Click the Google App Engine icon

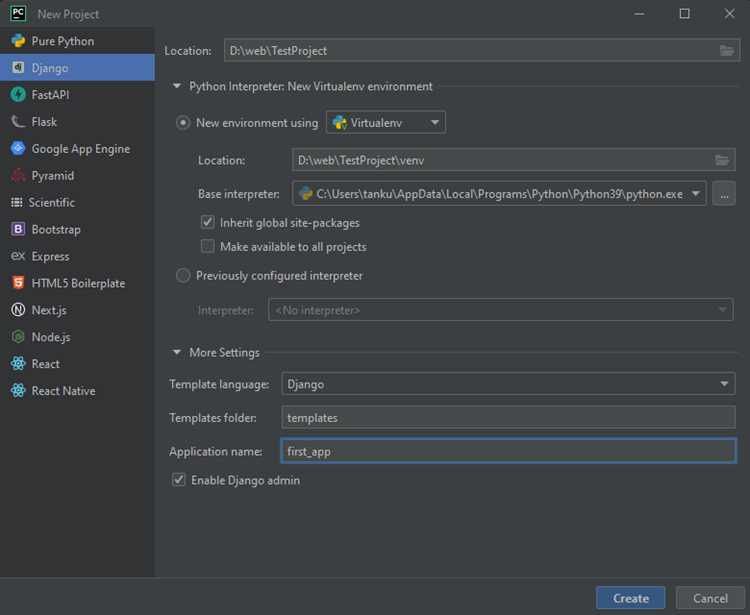pyautogui.click(x=18, y=149)
